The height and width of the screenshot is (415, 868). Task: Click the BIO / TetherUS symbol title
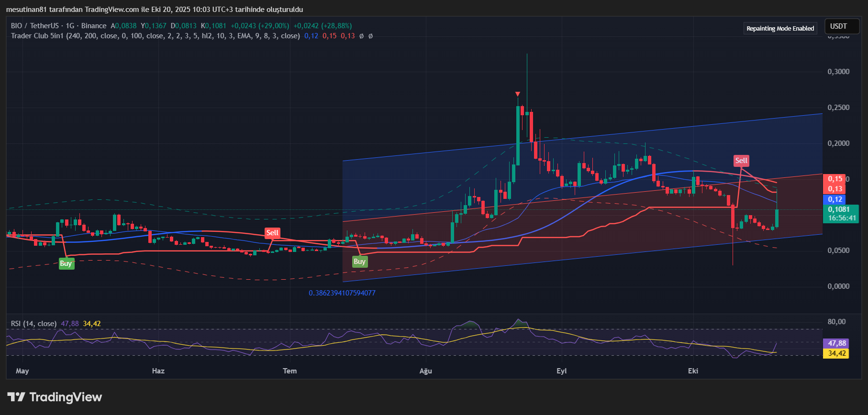[35, 26]
